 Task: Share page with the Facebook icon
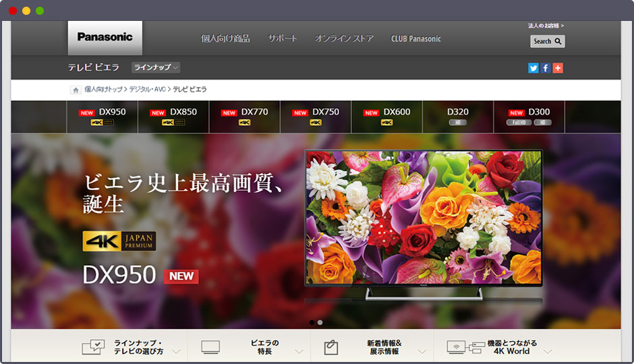click(x=546, y=68)
